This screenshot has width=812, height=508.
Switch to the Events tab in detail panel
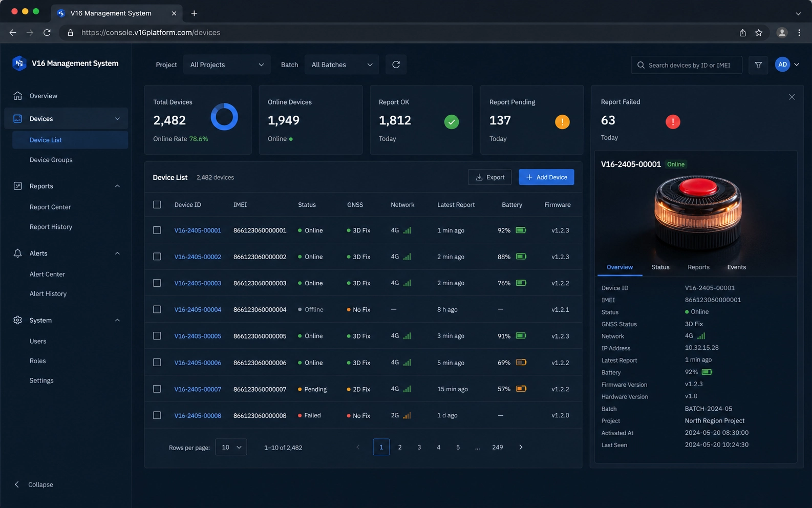tap(736, 267)
